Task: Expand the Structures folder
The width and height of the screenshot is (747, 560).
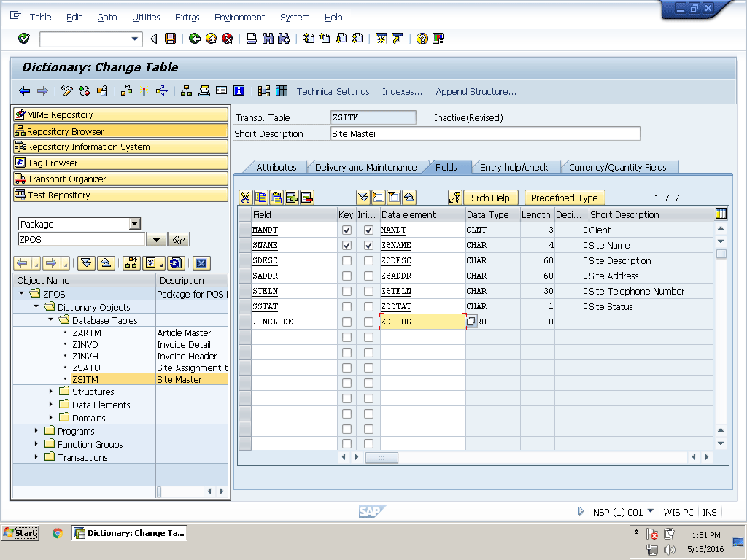Action: (x=51, y=392)
